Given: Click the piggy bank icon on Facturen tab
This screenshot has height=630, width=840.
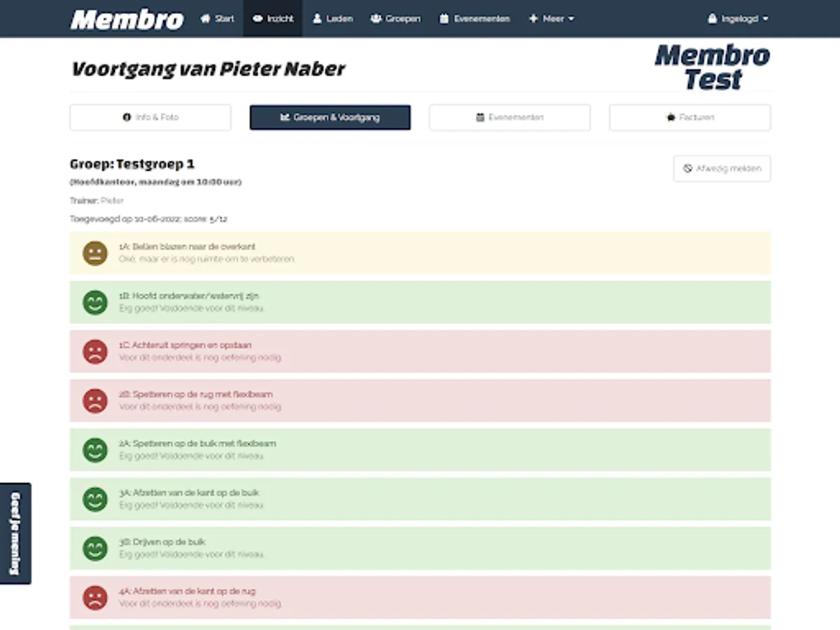Looking at the screenshot, I should click(x=670, y=118).
